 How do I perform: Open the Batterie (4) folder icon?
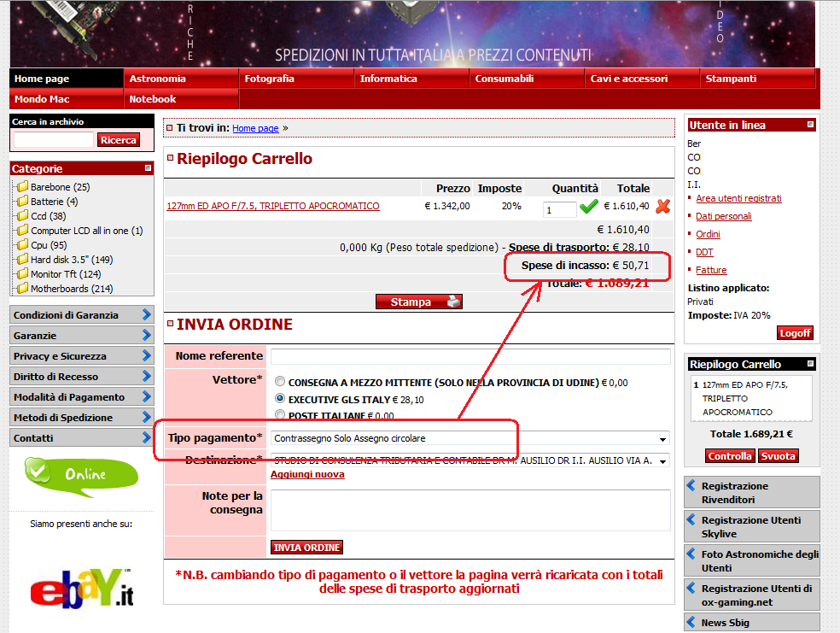coord(22,201)
